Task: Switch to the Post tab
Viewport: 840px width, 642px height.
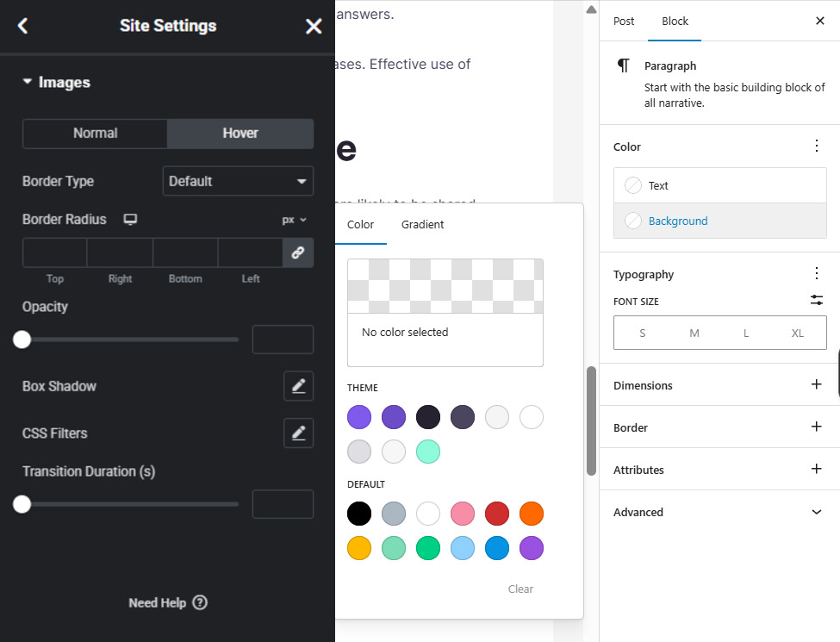Action: click(x=624, y=21)
